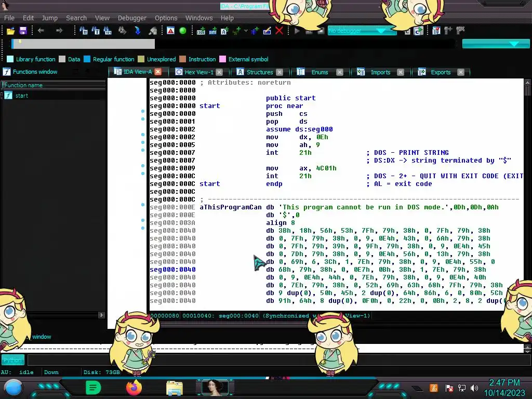Search for immediate value binoculars icon
Screen dimensions: 532x399
(84, 31)
